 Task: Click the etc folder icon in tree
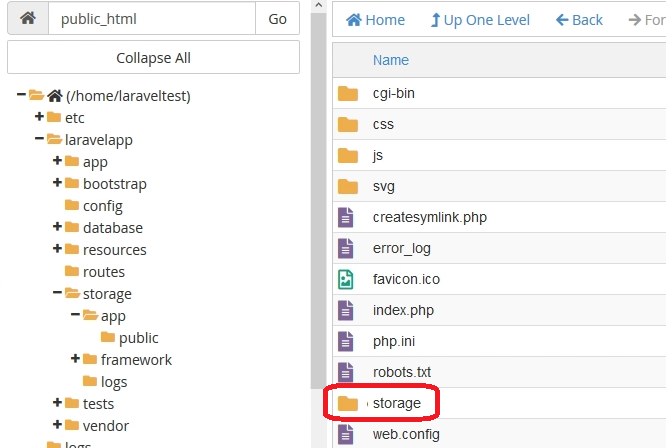pos(54,117)
